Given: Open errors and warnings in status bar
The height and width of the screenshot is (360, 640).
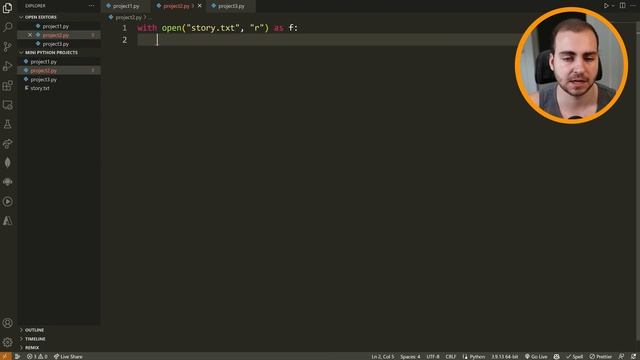Looking at the screenshot, I should point(37,356).
